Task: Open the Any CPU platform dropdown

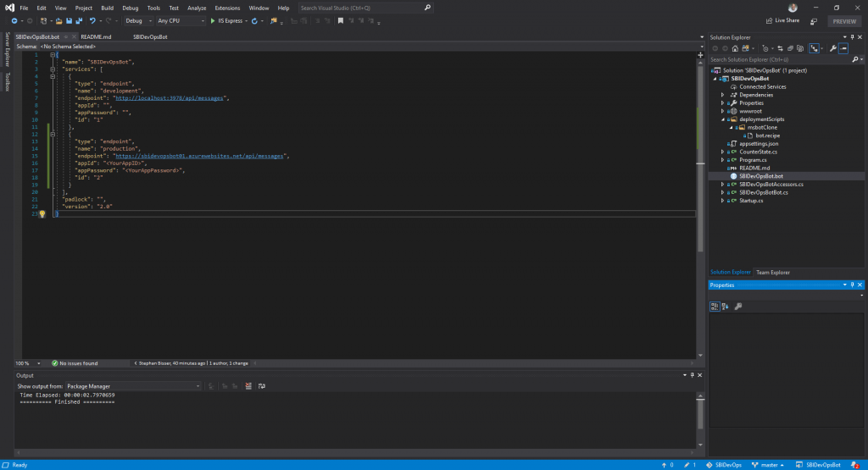Action: [181, 21]
